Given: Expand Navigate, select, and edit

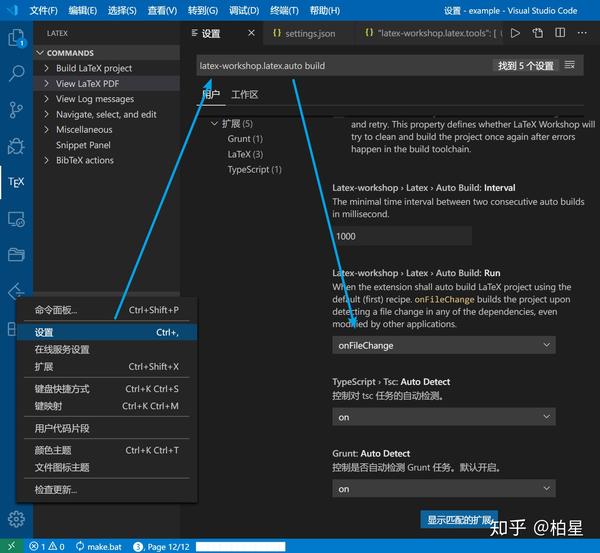Looking at the screenshot, I should point(107,114).
